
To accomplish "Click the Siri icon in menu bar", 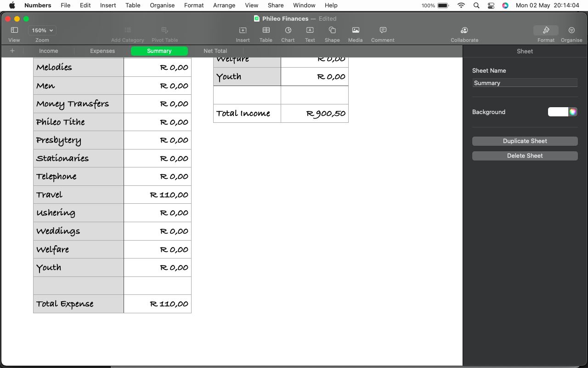I will coord(505,6).
